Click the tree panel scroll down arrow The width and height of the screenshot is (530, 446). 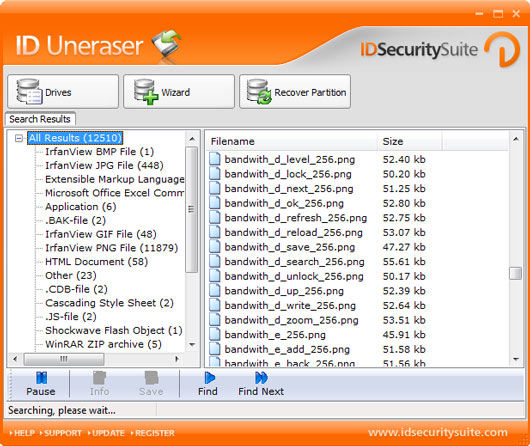[192, 345]
